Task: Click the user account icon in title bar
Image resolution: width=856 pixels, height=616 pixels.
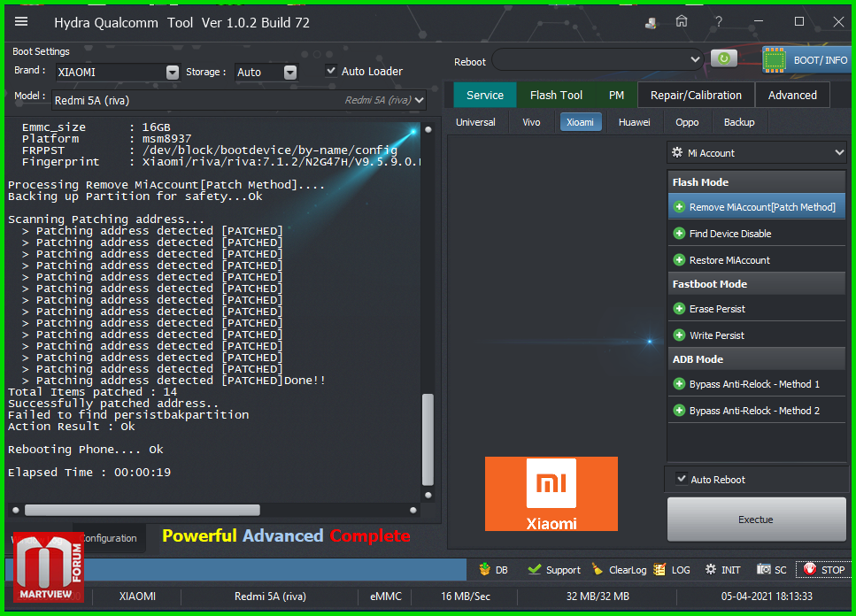Action: pyautogui.click(x=651, y=23)
